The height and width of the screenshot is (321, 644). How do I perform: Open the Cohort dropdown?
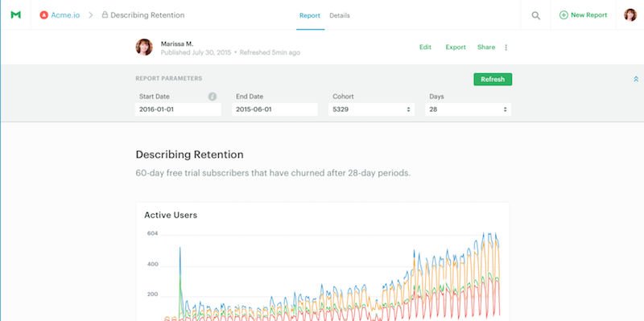pyautogui.click(x=371, y=109)
